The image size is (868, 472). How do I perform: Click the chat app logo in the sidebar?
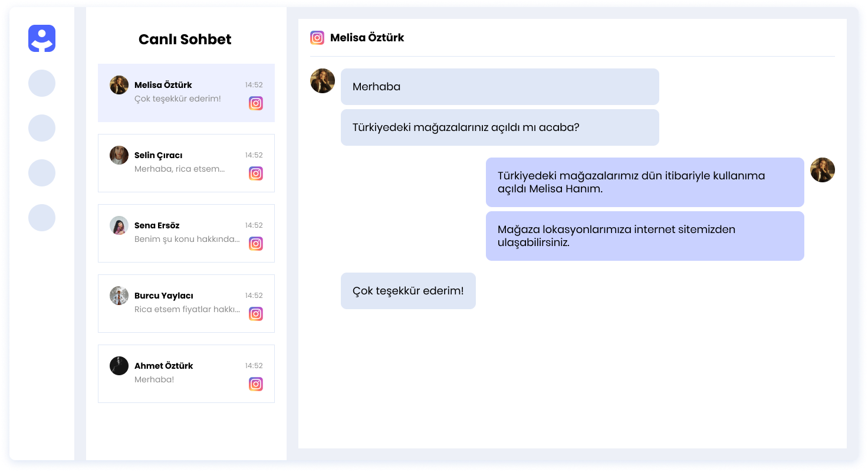(x=41, y=37)
